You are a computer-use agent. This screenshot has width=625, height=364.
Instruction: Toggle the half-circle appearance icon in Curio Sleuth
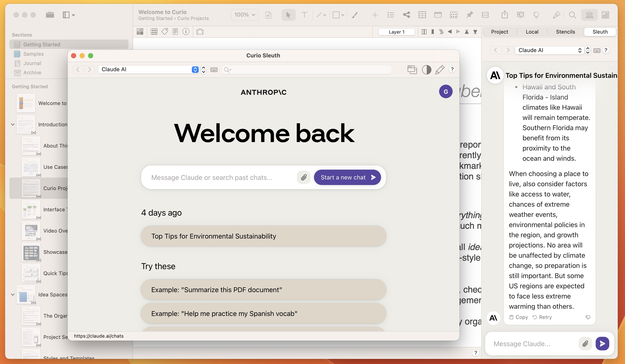(427, 70)
